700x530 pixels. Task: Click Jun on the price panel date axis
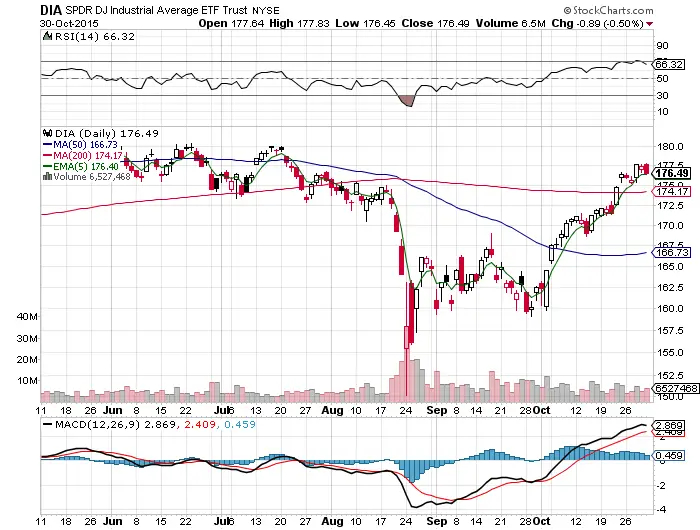pos(112,410)
